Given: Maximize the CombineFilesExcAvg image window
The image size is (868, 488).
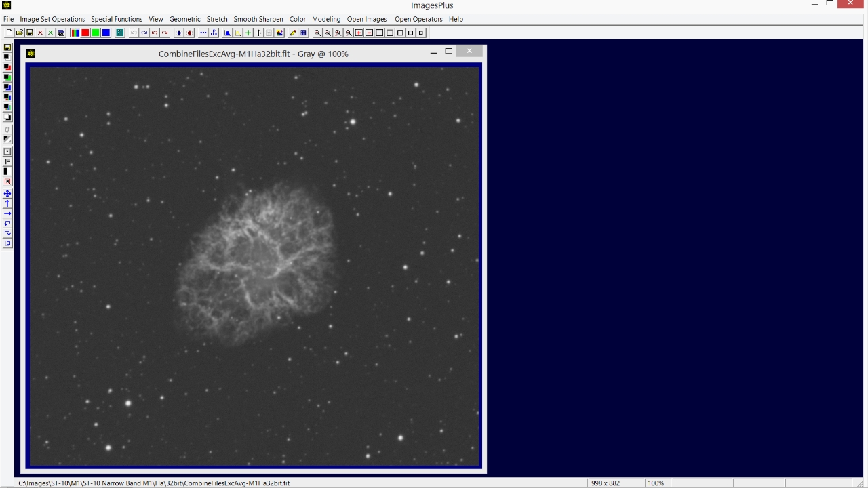Looking at the screenshot, I should click(x=448, y=52).
